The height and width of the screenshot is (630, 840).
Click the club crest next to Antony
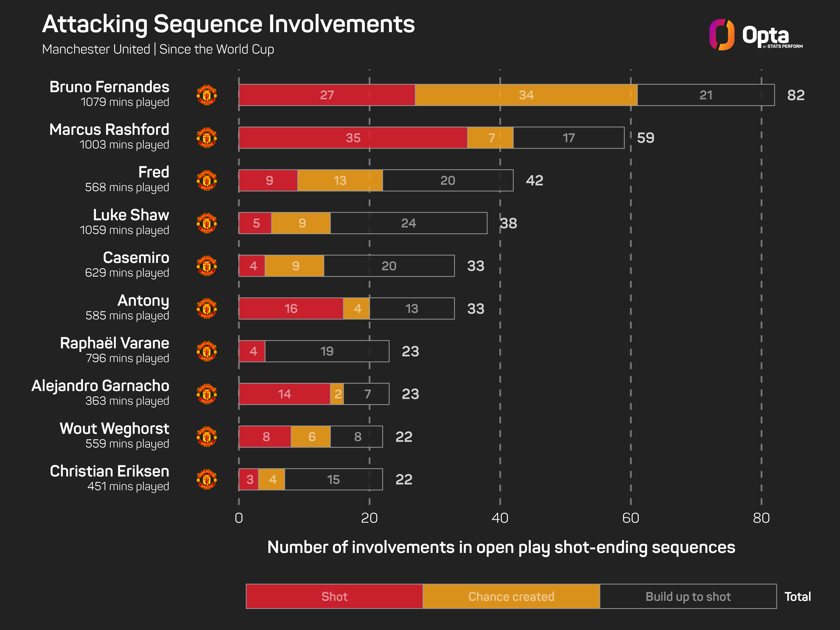pos(207,308)
